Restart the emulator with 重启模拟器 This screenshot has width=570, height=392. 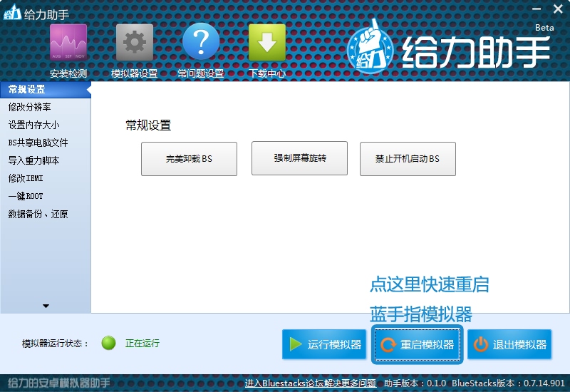click(418, 344)
